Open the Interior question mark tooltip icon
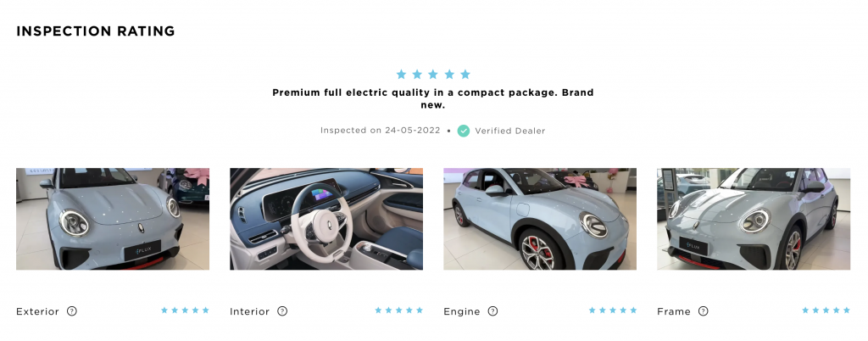Screen dimensions: 868x341 tap(282, 311)
